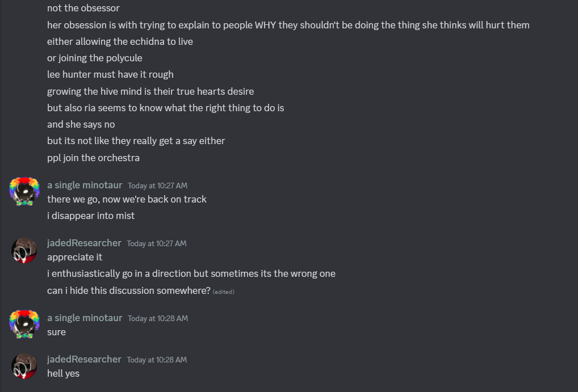Open "jadedResearcher" username above "appreciate it"
This screenshot has width=578, height=392.
pyautogui.click(x=84, y=243)
